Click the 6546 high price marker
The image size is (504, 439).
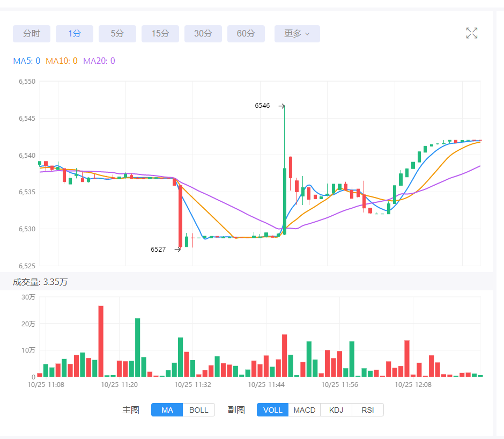262,106
